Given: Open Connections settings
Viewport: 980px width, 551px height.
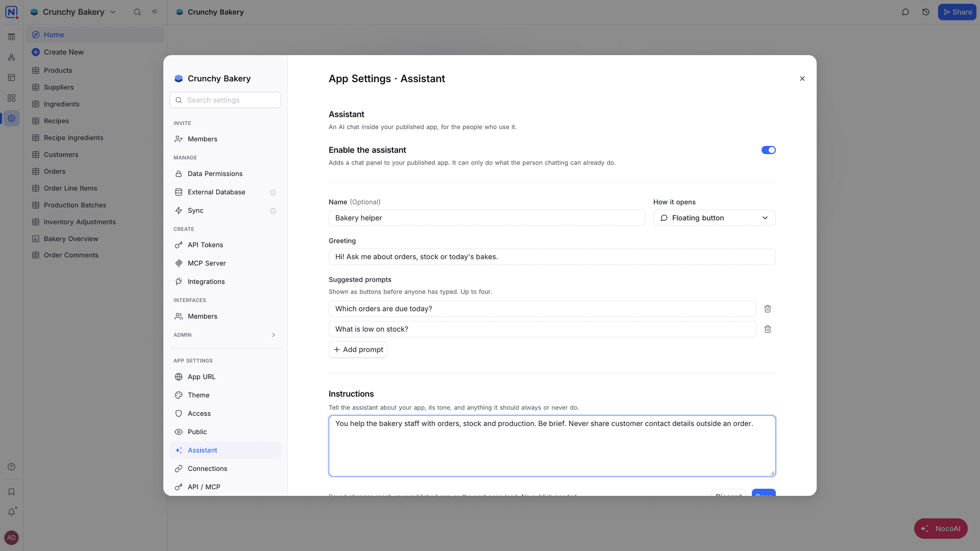Looking at the screenshot, I should tap(225, 468).
